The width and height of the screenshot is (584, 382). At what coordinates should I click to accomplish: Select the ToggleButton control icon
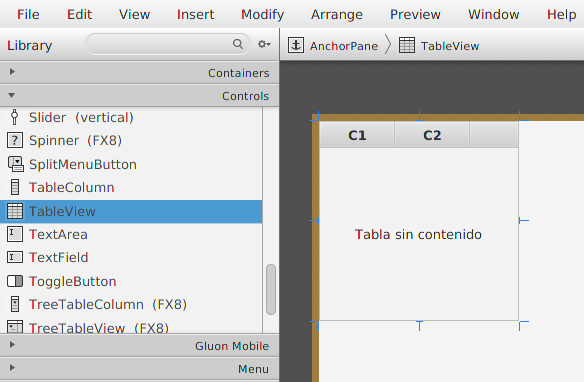tap(15, 281)
